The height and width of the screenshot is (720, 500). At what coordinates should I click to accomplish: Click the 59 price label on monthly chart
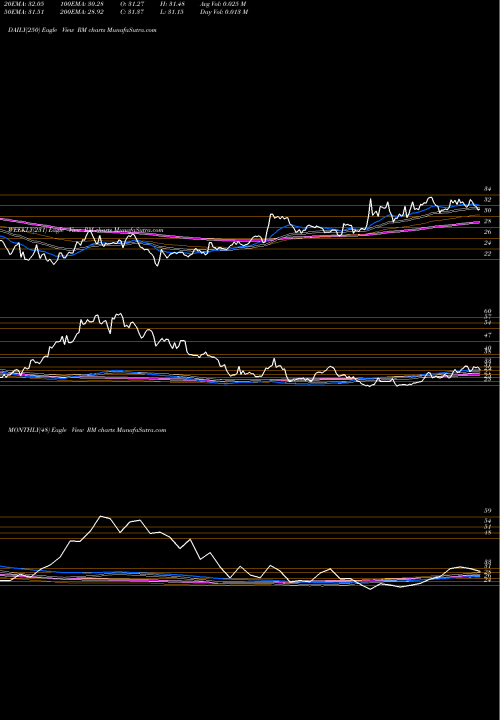coord(488,511)
